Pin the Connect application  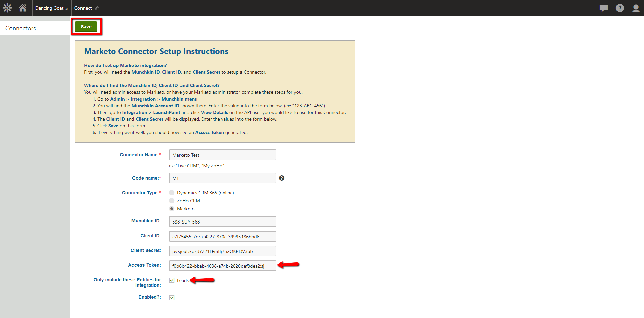tap(97, 8)
